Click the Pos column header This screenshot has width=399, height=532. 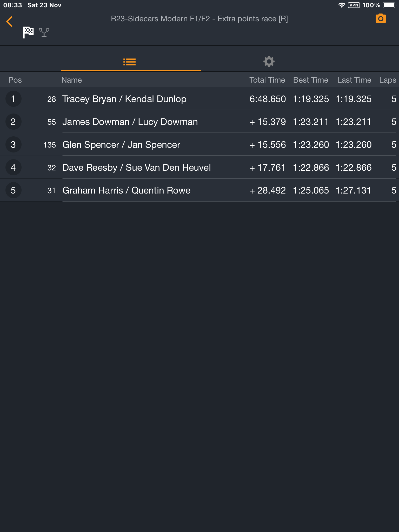click(x=15, y=80)
